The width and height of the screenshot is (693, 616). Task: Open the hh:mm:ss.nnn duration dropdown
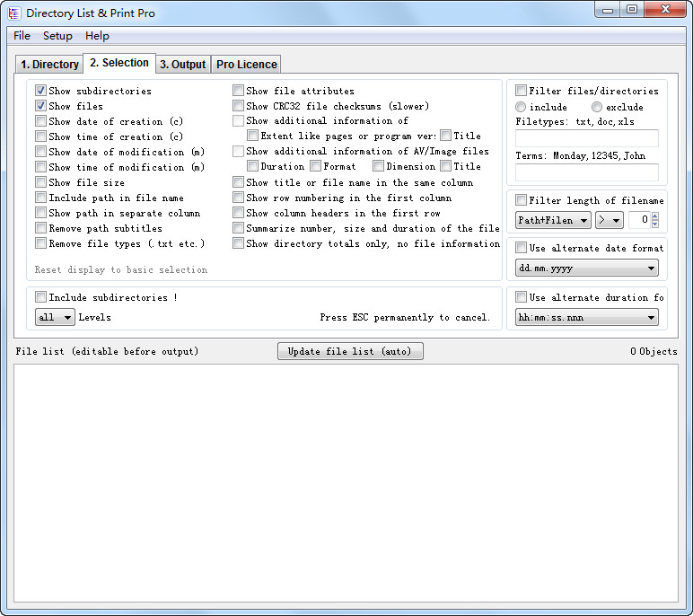587,317
